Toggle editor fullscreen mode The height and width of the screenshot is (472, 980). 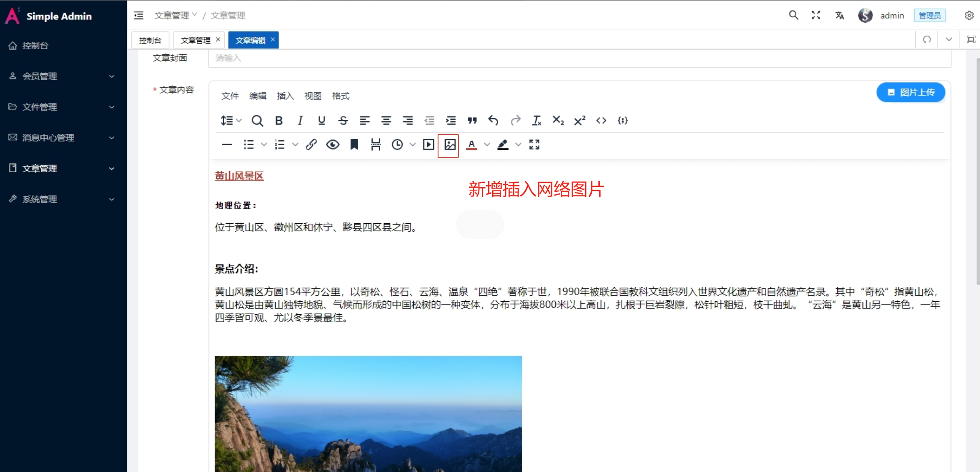(x=534, y=144)
